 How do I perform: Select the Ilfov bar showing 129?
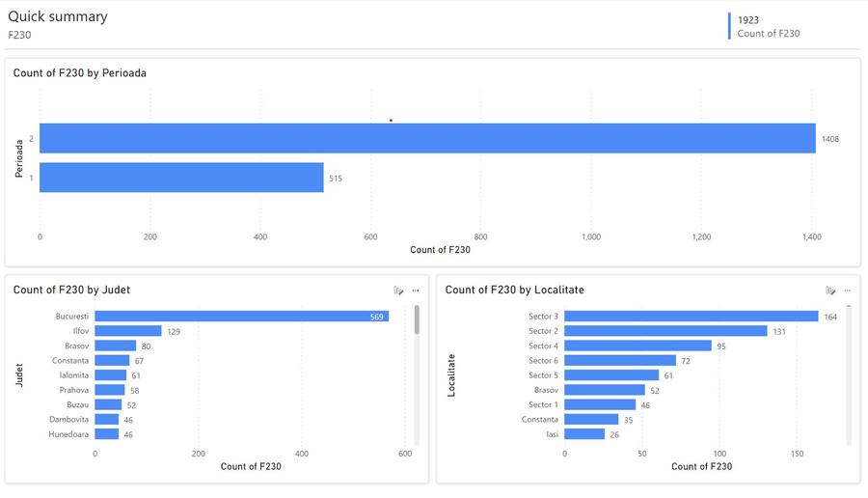[x=128, y=331]
